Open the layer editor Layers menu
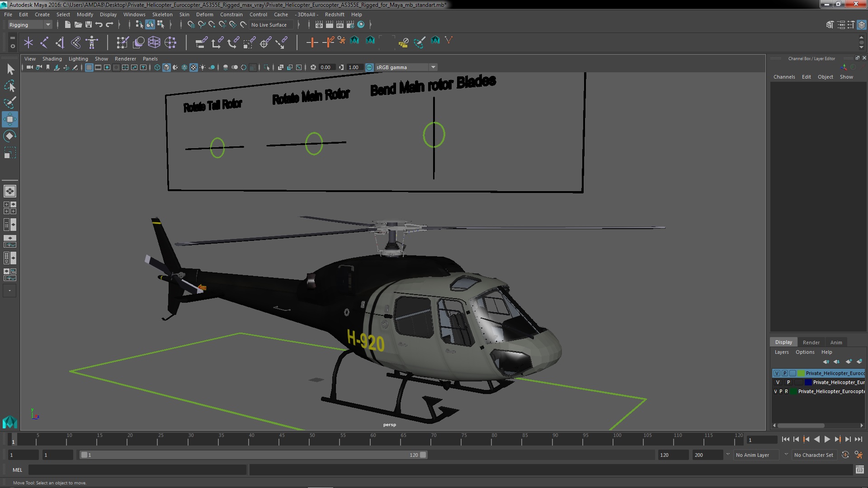Image resolution: width=868 pixels, height=488 pixels. [x=781, y=352]
